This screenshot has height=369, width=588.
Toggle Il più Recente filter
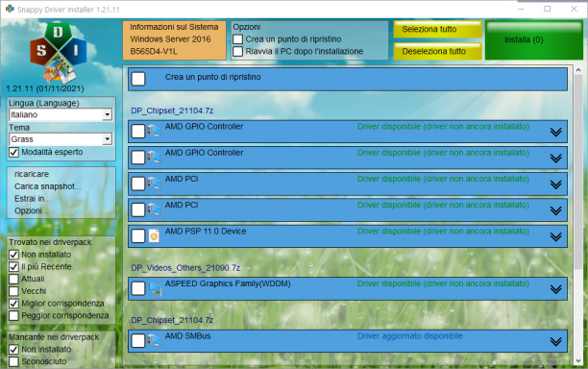pos(13,266)
